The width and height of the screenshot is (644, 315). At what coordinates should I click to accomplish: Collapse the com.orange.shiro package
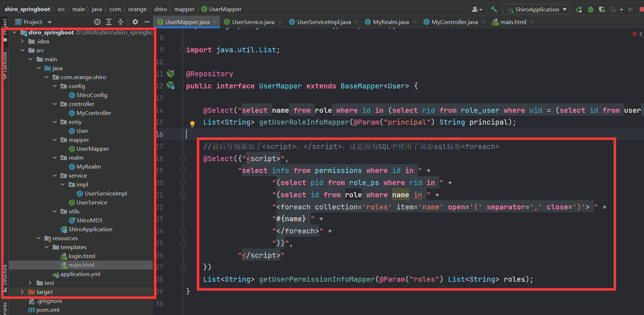(x=47, y=77)
